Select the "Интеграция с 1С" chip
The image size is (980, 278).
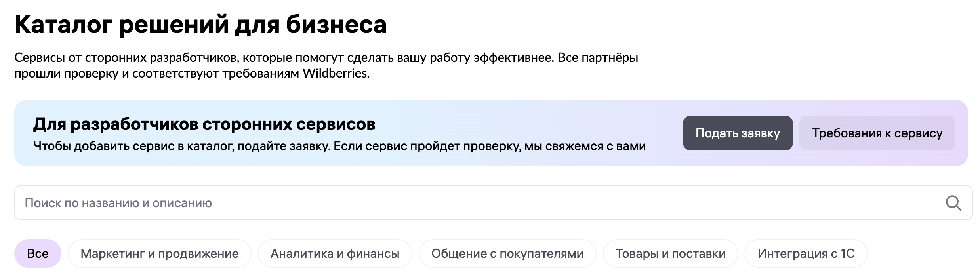pos(806,253)
